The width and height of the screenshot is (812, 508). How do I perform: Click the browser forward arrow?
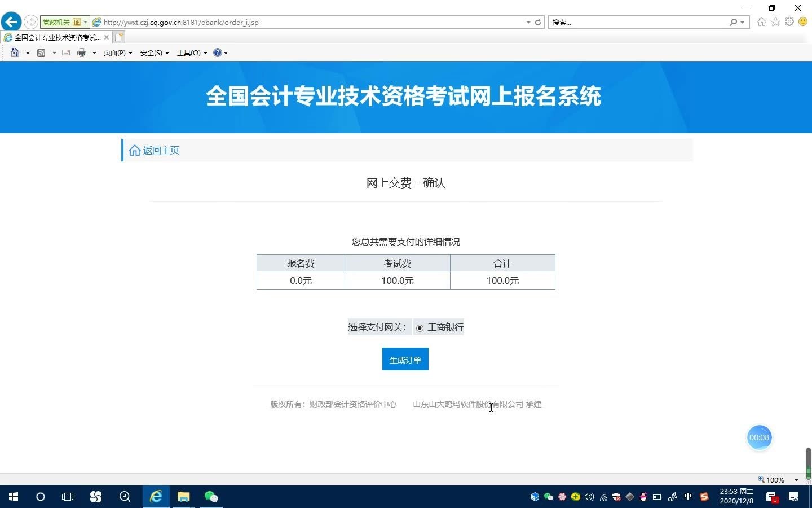pos(31,22)
